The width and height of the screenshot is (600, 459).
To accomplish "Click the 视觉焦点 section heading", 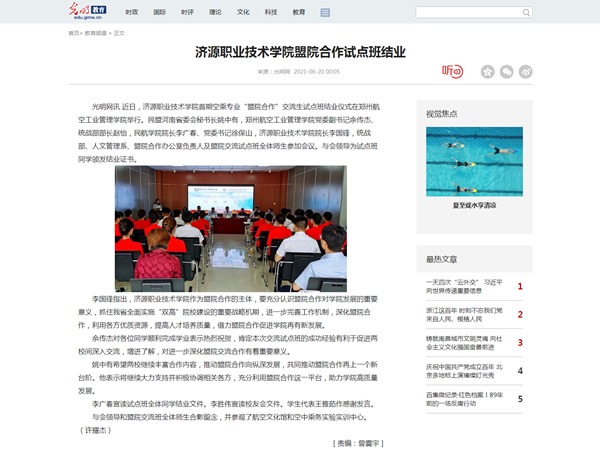I will click(442, 114).
